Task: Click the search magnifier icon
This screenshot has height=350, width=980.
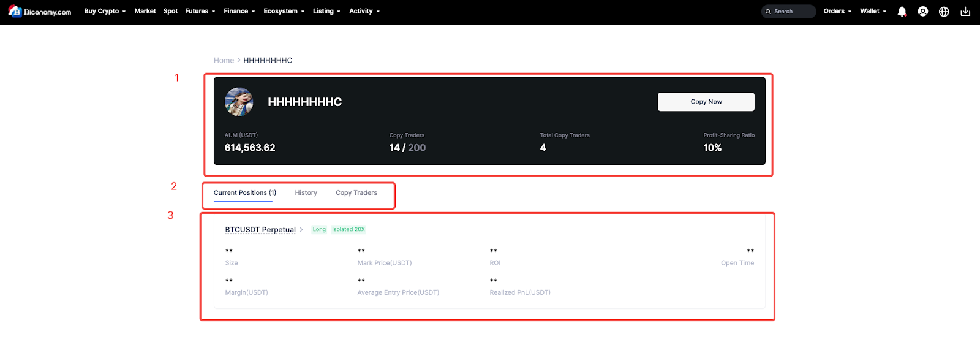Action: tap(768, 12)
